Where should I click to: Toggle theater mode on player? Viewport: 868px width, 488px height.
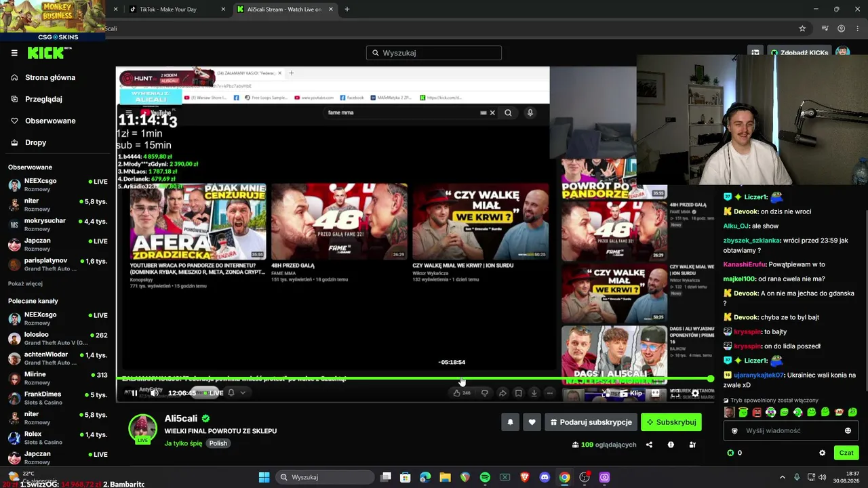point(655,393)
